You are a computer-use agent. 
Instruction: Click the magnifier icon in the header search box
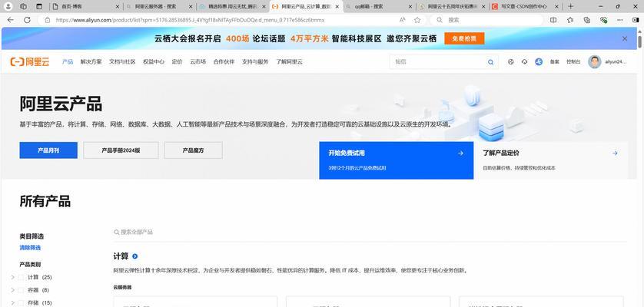[x=490, y=62]
